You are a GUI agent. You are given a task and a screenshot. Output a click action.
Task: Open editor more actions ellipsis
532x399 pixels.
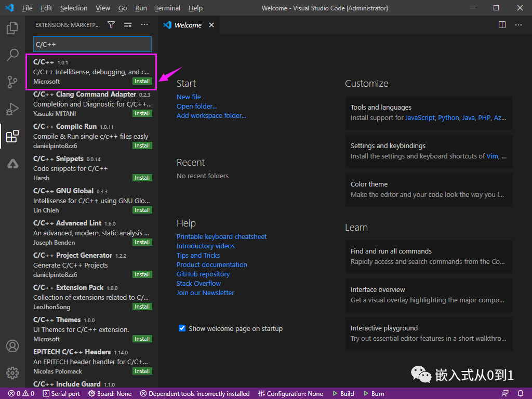518,25
